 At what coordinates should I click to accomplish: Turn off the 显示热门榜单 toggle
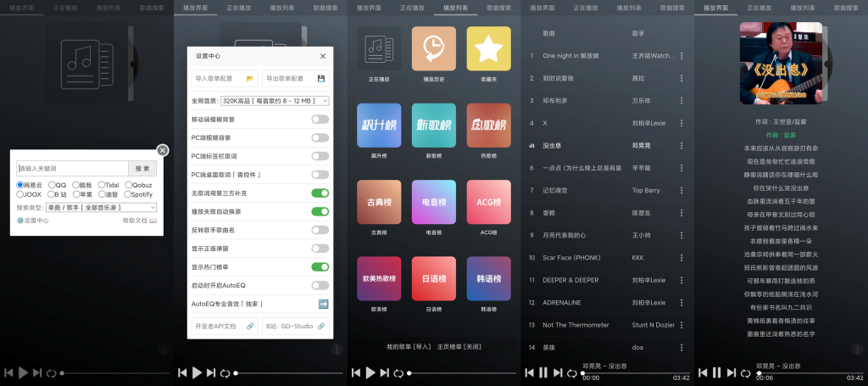pyautogui.click(x=320, y=266)
